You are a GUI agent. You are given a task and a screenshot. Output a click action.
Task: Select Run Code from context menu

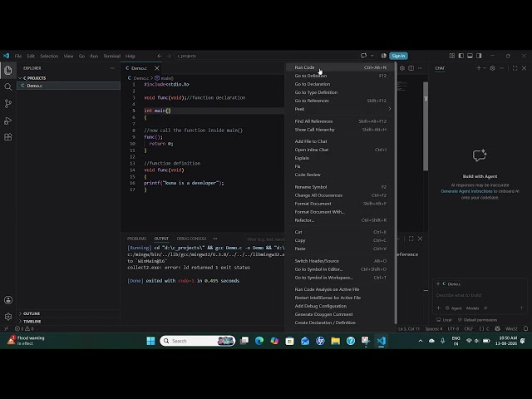340,67
